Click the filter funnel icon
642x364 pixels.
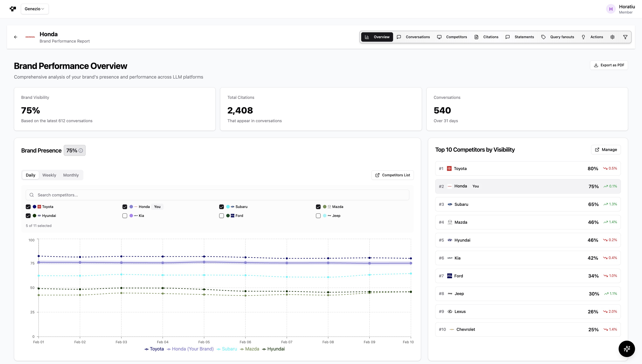pyautogui.click(x=625, y=37)
